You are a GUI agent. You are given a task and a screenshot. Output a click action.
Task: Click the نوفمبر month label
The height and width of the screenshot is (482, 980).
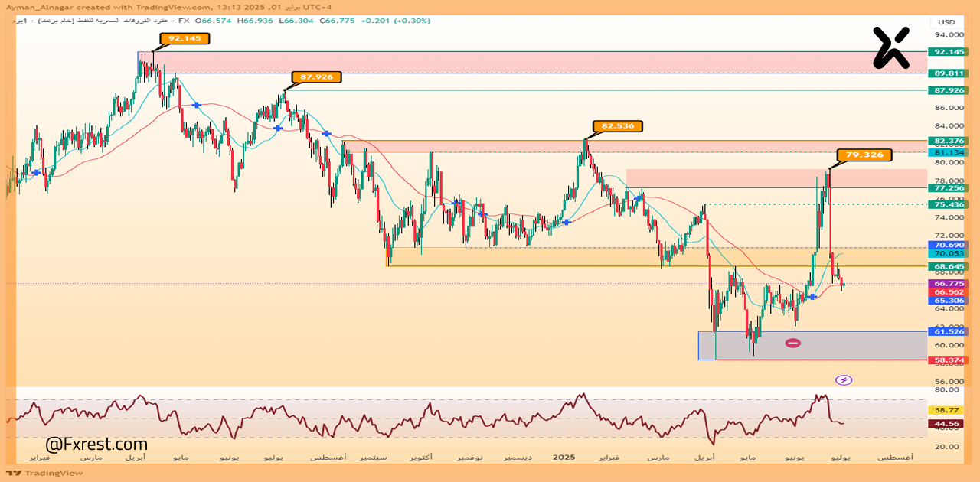469,457
